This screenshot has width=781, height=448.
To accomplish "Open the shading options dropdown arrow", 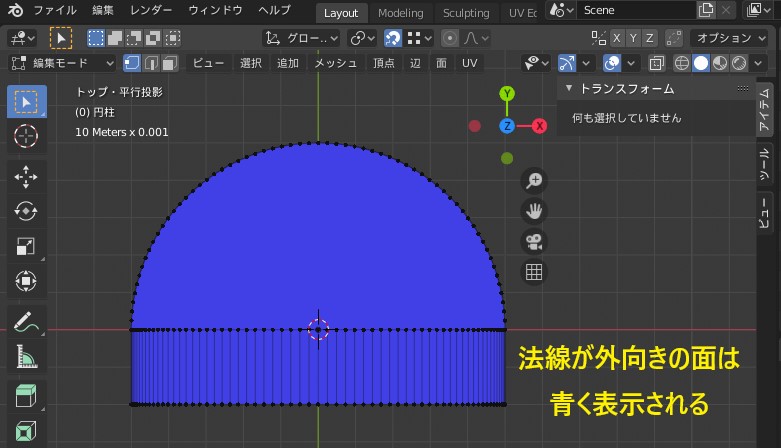I will (758, 63).
